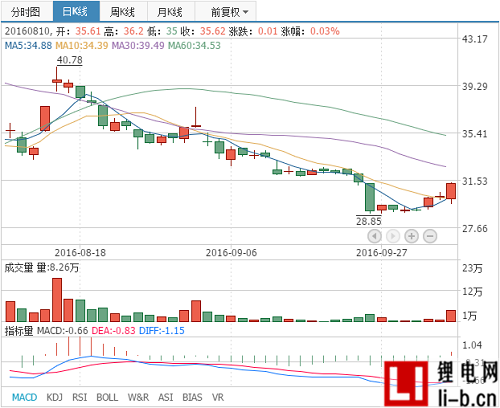Screen dimensions: 500x408
Task: Click the MA5:34.88 legend label
Action: pos(28,45)
